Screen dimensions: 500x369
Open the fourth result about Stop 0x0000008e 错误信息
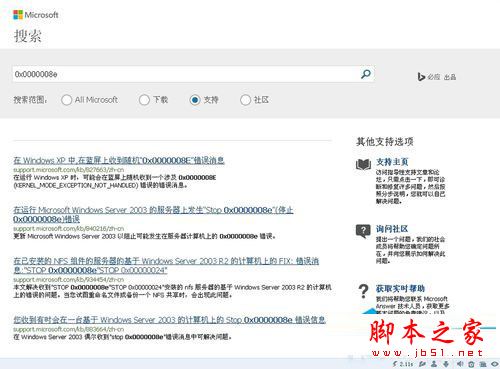point(169,320)
